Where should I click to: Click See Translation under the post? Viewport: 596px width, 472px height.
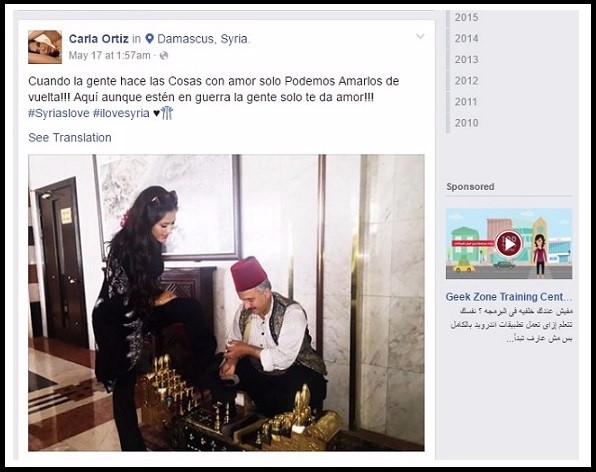[x=70, y=138]
